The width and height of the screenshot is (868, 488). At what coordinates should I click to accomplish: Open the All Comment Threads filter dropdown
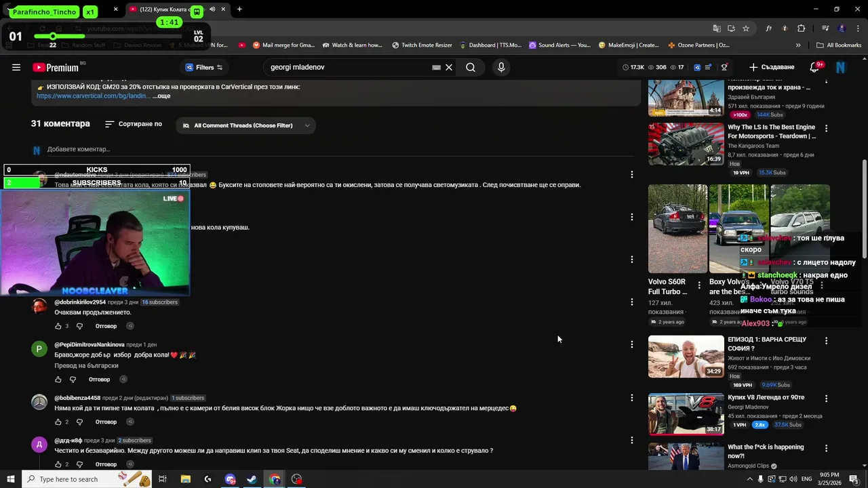(245, 125)
